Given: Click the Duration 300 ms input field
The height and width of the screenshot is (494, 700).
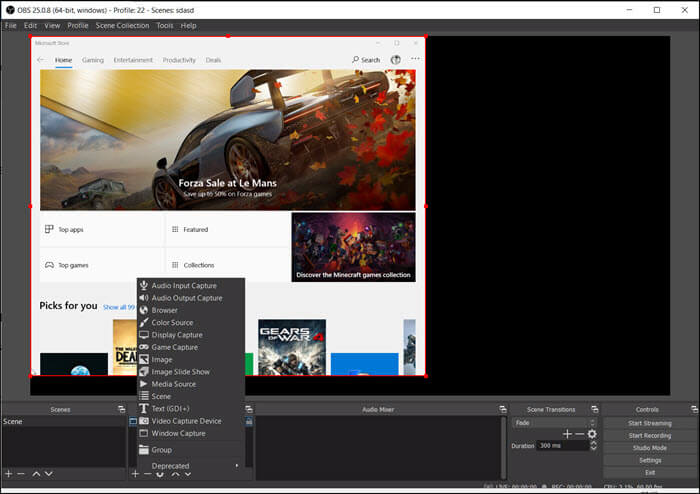Looking at the screenshot, I should [560, 445].
